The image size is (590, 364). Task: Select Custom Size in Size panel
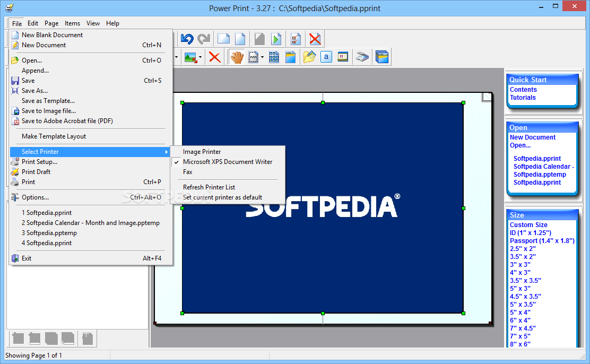click(528, 225)
